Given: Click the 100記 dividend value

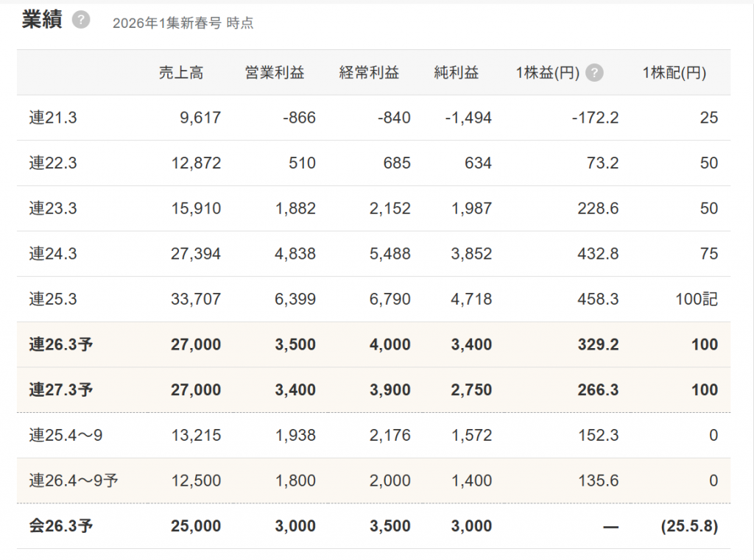Looking at the screenshot, I should click(x=696, y=300).
